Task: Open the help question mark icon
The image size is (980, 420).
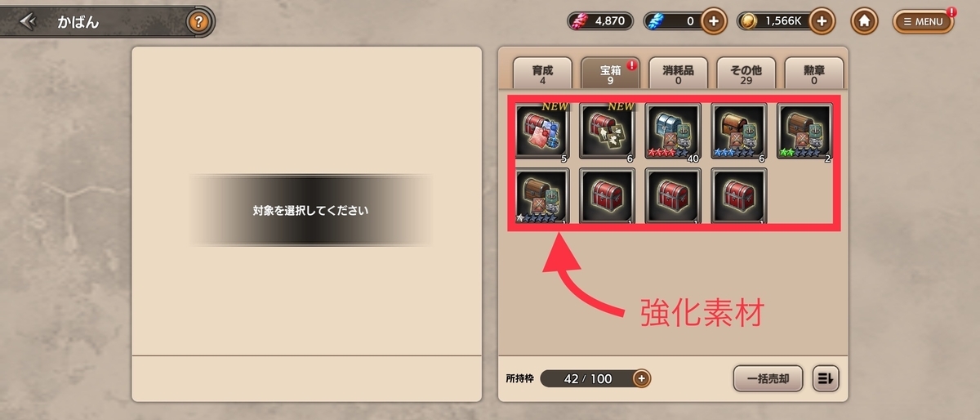Action: click(x=197, y=22)
